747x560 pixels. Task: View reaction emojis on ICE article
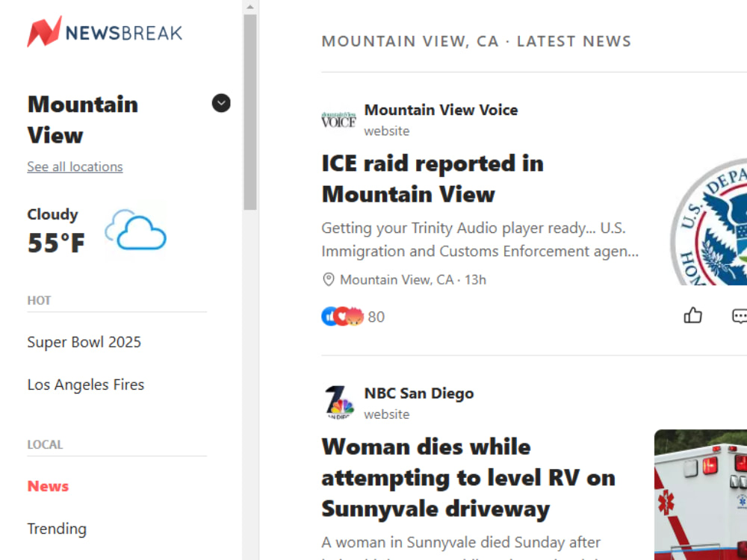pyautogui.click(x=343, y=317)
